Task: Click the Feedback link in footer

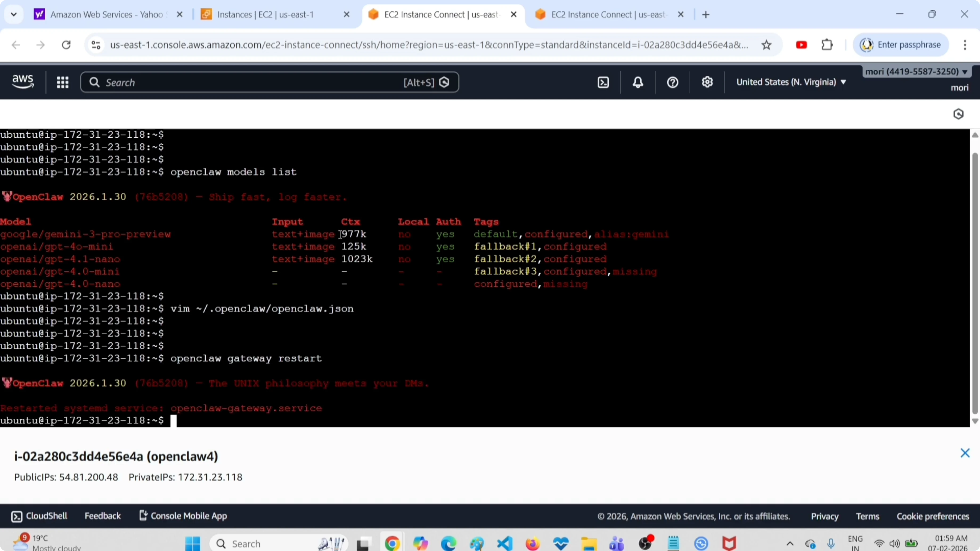Action: coord(102,516)
